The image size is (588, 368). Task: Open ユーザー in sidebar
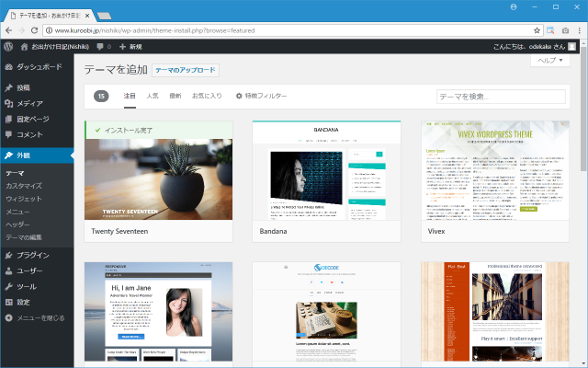pyautogui.click(x=37, y=270)
